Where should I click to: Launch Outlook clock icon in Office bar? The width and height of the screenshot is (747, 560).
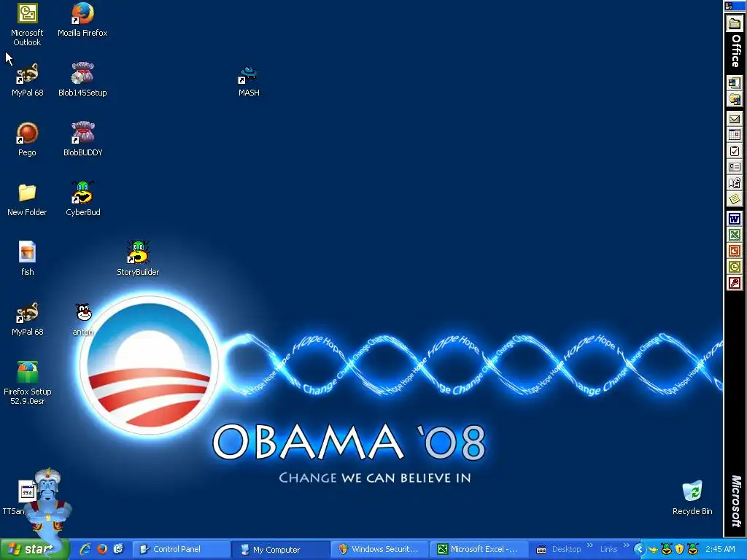734,267
